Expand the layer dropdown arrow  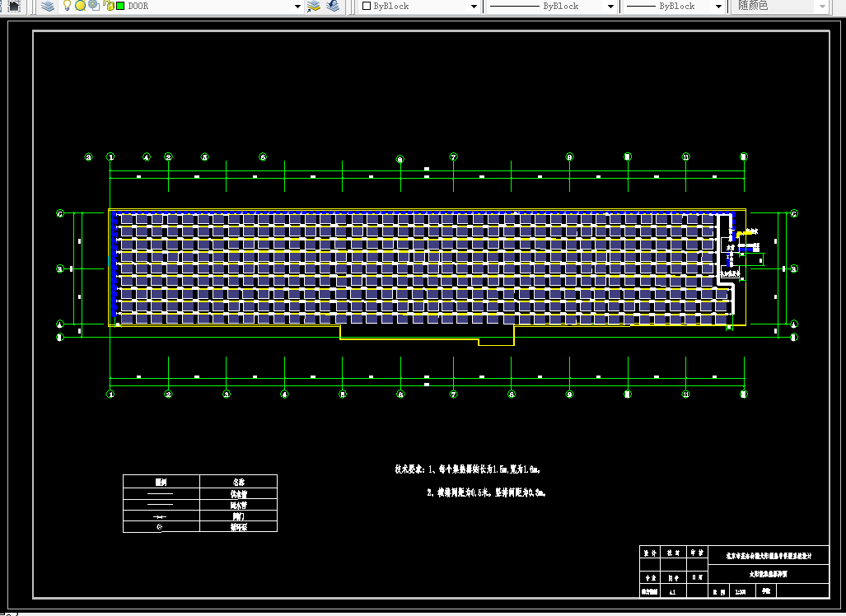[x=297, y=7]
